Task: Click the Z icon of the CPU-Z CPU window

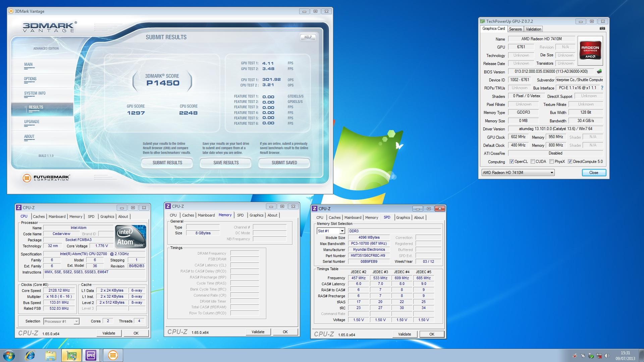Action: [x=19, y=207]
